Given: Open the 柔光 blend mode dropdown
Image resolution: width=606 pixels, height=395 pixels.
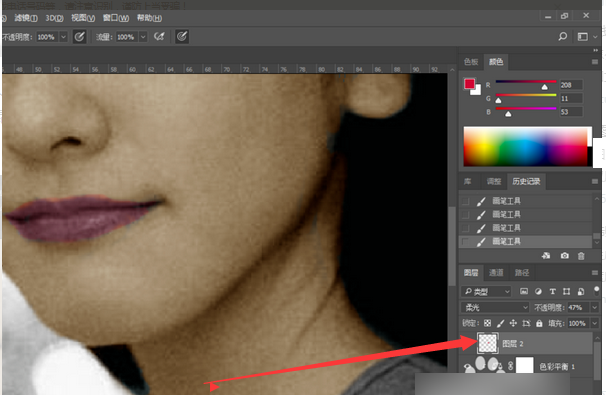Looking at the screenshot, I should click(x=495, y=307).
